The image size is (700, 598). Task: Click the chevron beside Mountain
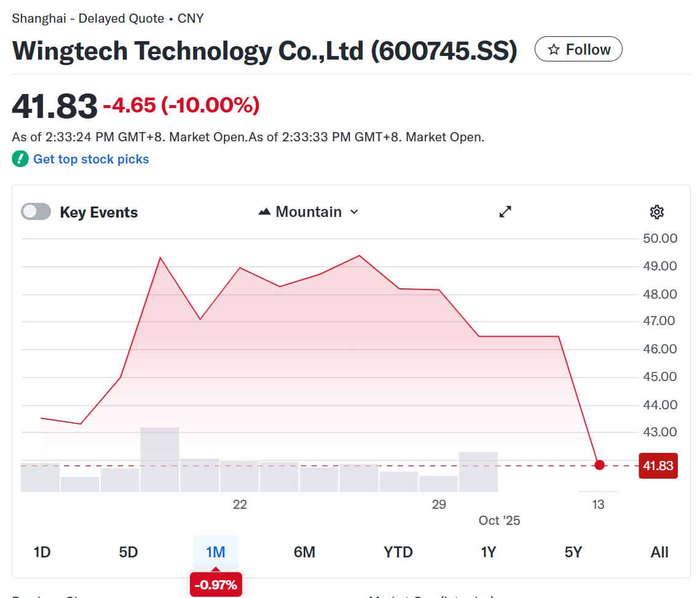(x=354, y=212)
